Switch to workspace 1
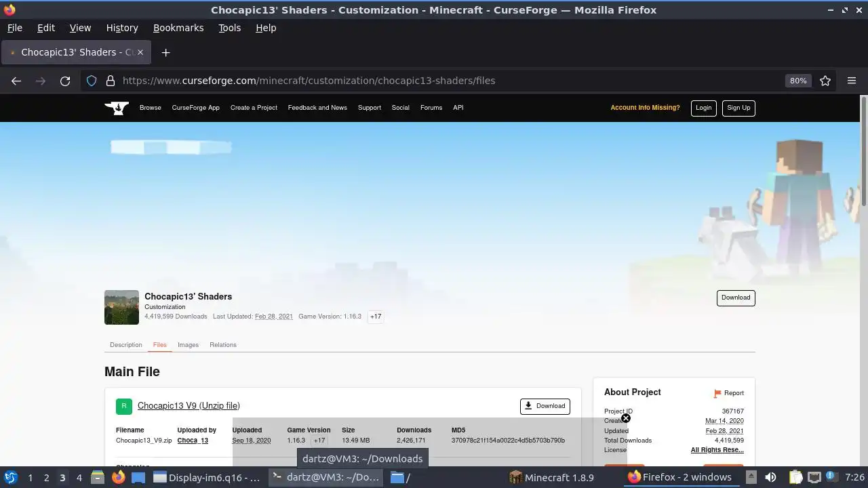Viewport: 868px width, 488px height. click(30, 477)
